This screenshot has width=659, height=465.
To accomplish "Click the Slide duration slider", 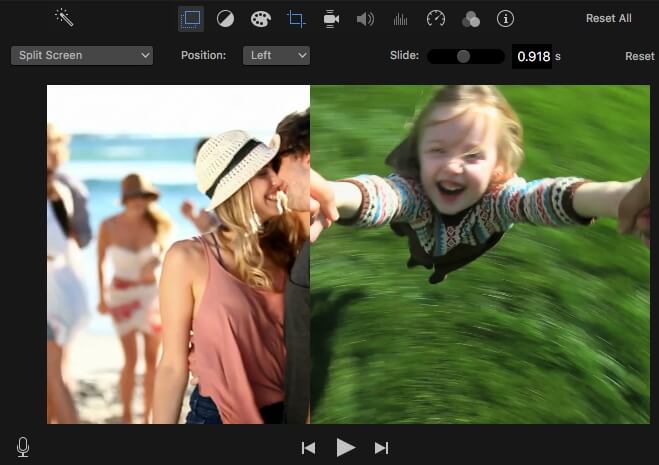I will pyautogui.click(x=464, y=56).
